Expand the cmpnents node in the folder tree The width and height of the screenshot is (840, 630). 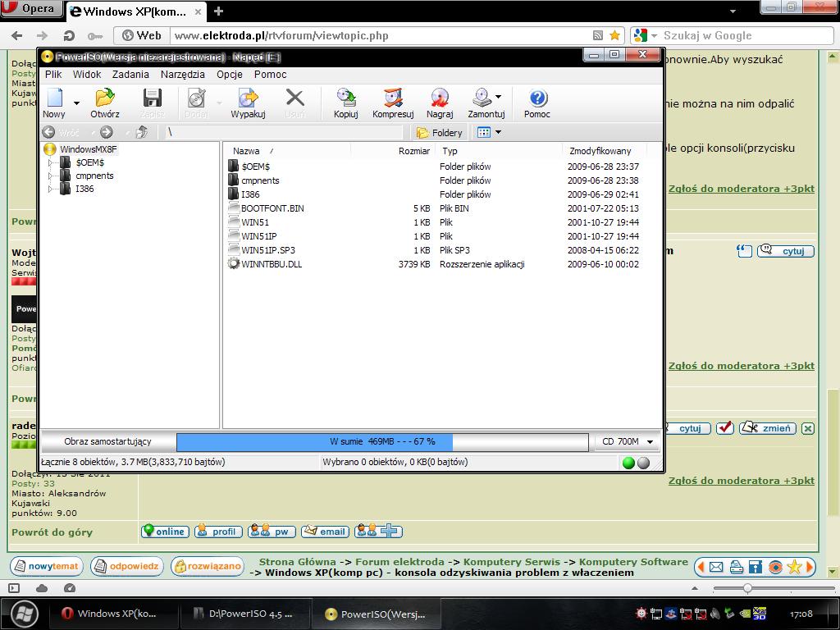tap(50, 176)
